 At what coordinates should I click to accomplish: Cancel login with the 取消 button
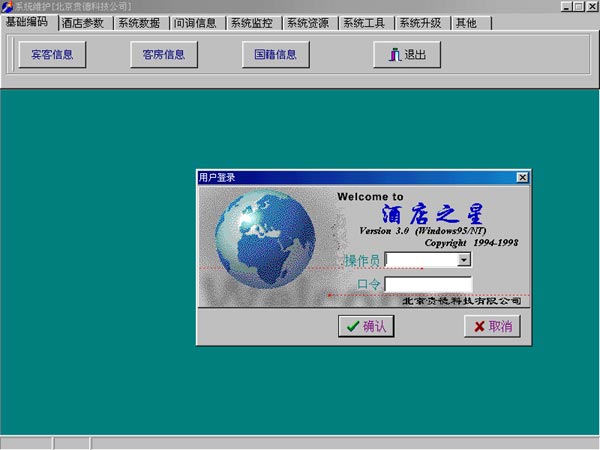[x=492, y=326]
